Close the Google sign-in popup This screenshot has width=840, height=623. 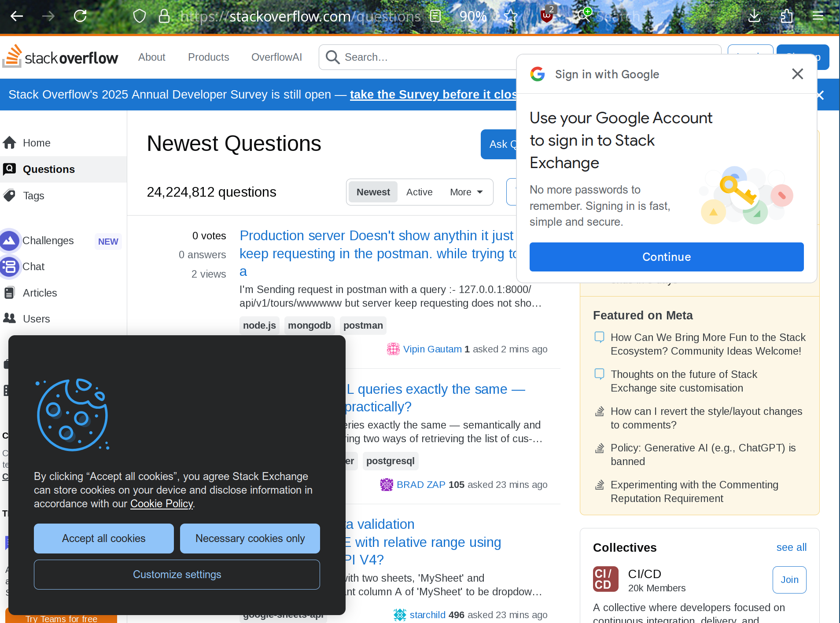(x=798, y=74)
